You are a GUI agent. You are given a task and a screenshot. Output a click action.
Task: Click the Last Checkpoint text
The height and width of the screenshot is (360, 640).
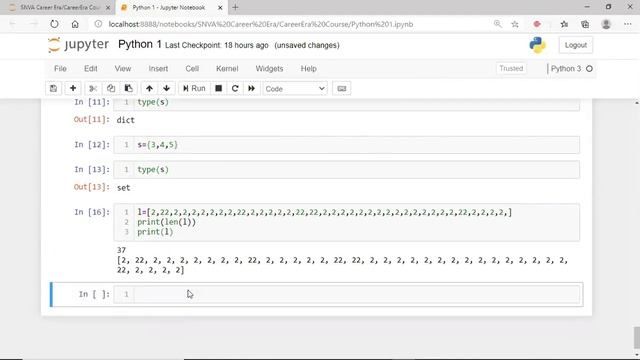point(217,45)
